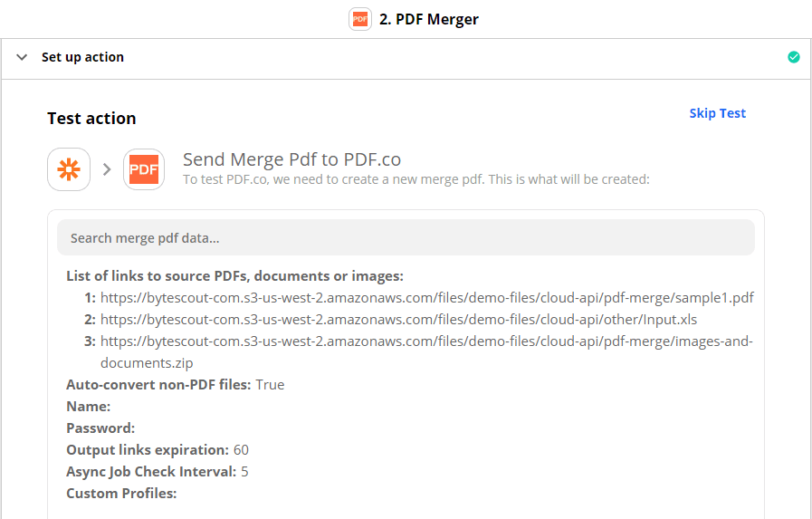Click the Output links expiration field row

[157, 449]
